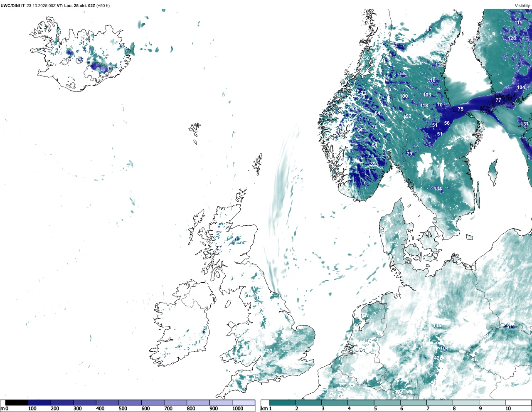Click the '134' value in southern Sweden
532x412 pixels.
click(438, 189)
